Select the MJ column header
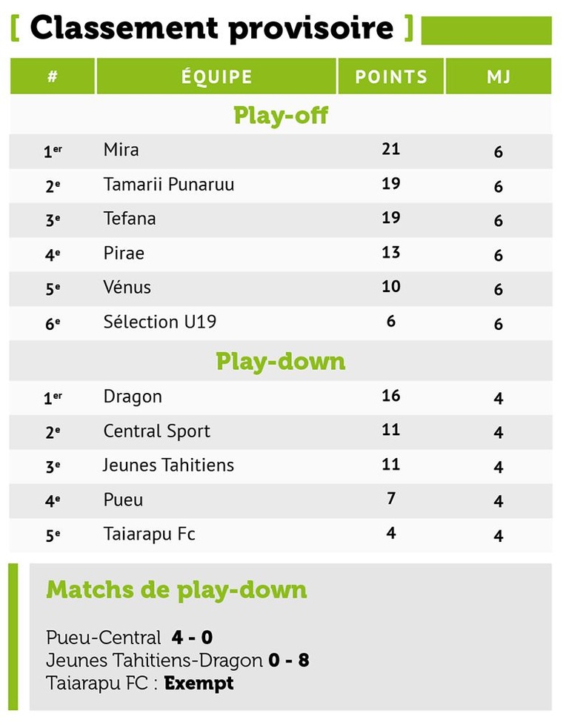The image size is (563, 728). tap(499, 77)
